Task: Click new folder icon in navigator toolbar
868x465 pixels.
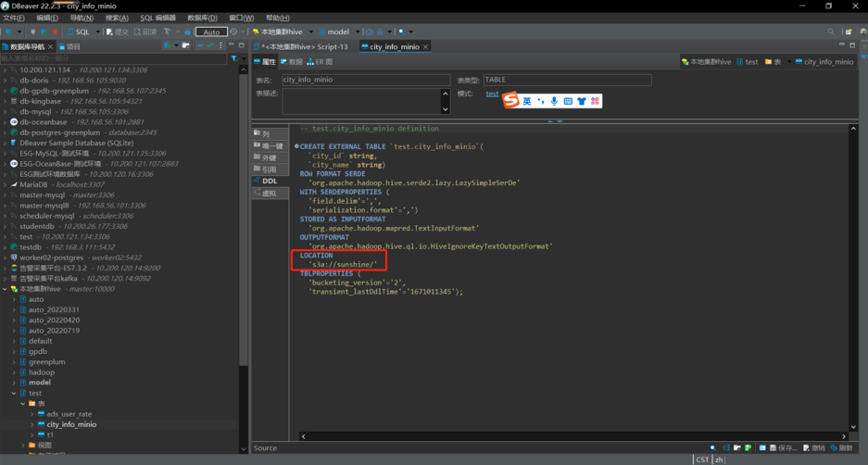Action: tap(185, 45)
